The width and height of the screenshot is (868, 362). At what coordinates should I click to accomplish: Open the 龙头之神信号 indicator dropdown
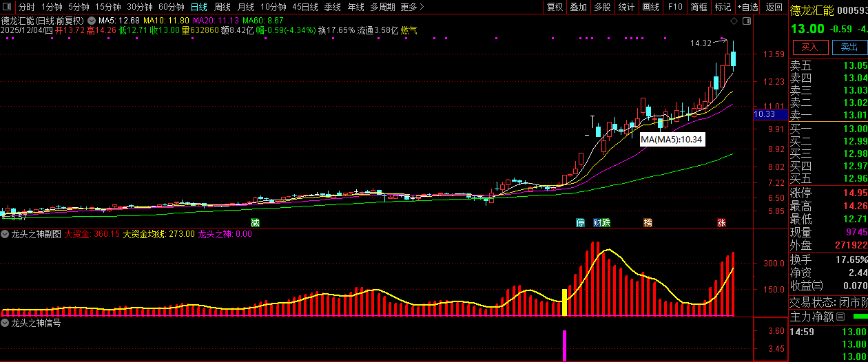tap(6, 323)
